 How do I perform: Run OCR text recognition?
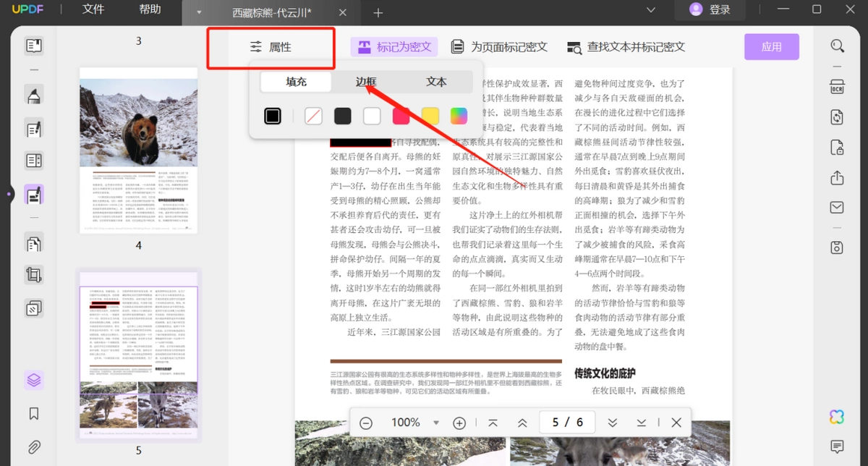point(838,87)
